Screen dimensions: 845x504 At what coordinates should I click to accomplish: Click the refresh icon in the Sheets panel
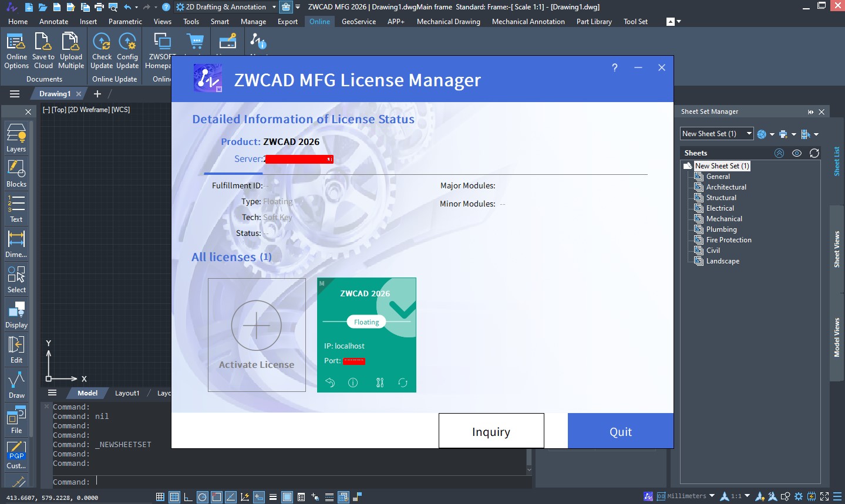click(x=815, y=153)
